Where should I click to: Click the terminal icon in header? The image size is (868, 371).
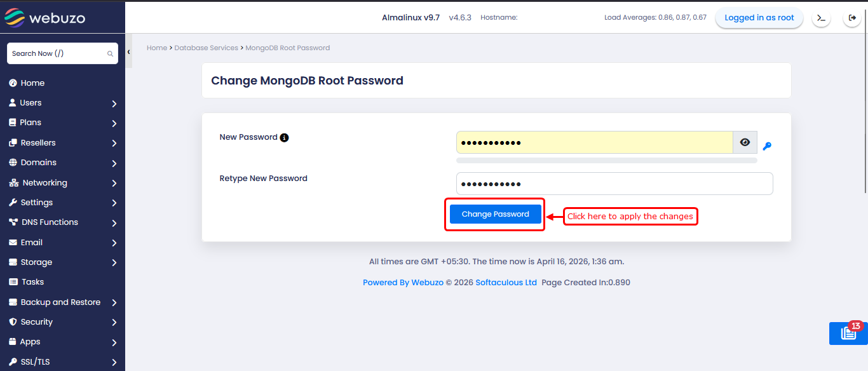pos(821,18)
